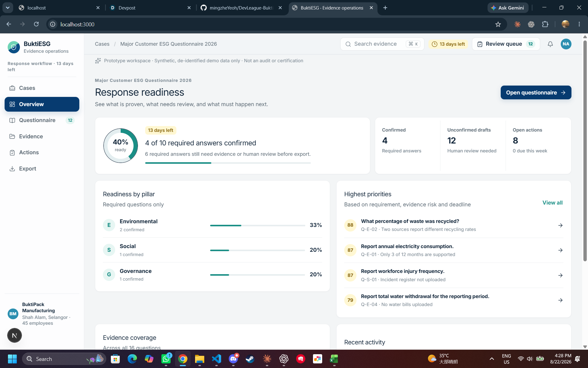Screen dimensions: 588x368
Task: Open Cases in sidebar
Action: click(x=42, y=88)
